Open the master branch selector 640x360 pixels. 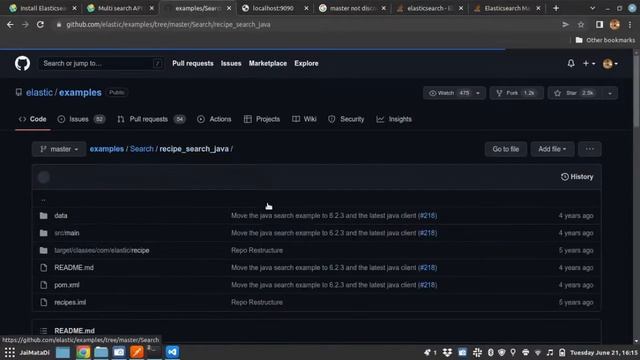(59, 149)
